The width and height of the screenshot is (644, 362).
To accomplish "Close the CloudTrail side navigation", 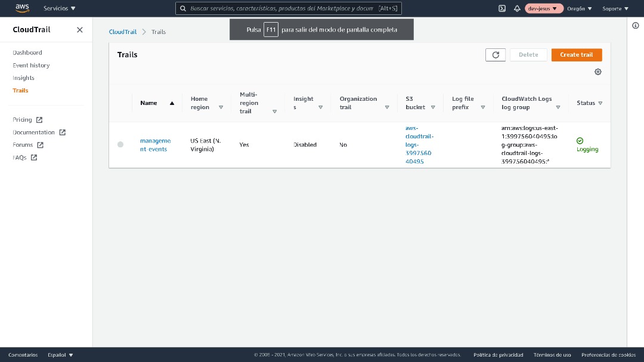I will click(x=80, y=30).
